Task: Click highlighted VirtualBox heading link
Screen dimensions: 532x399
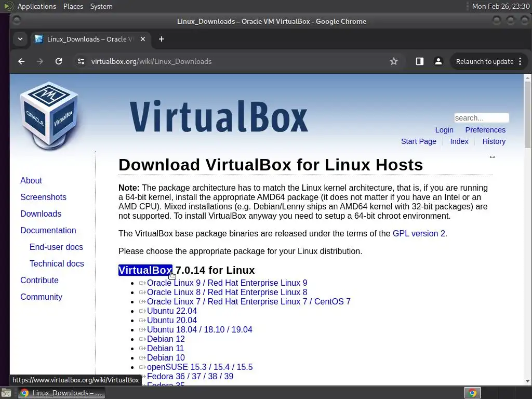Action: 145,270
